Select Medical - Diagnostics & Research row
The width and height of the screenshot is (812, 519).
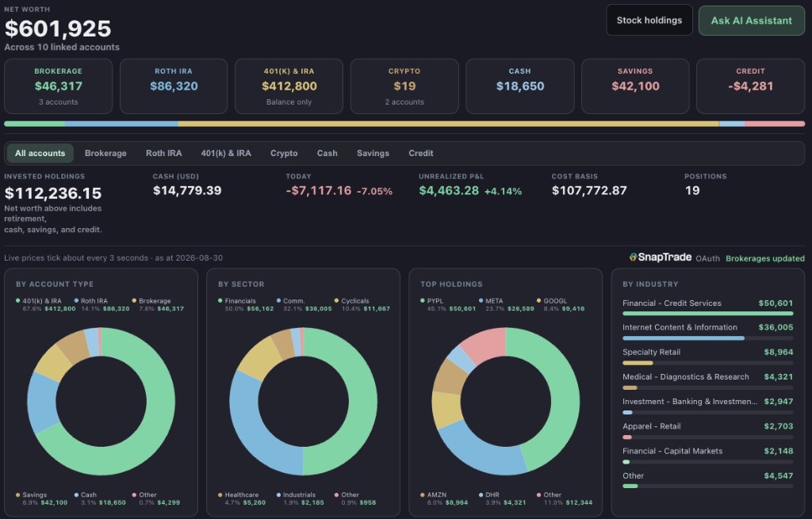707,381
